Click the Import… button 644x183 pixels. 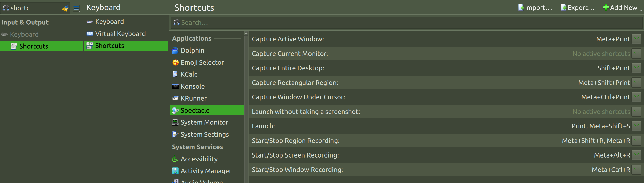[535, 8]
